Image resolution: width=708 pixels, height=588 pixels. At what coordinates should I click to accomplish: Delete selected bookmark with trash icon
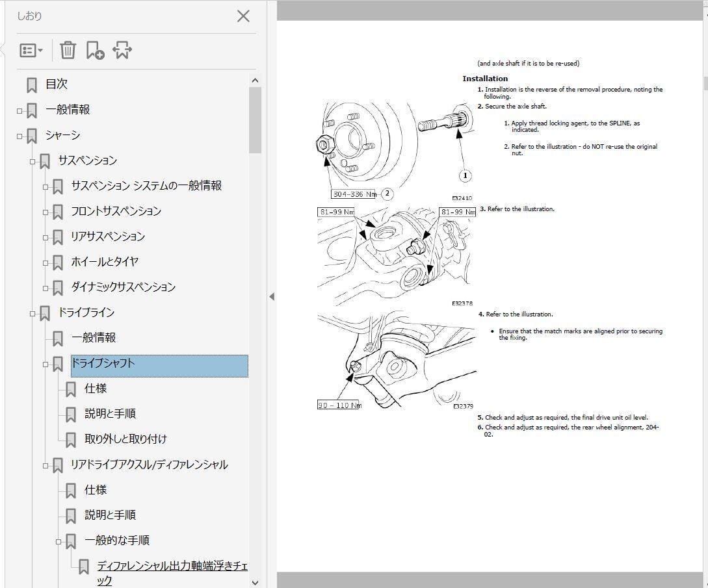[68, 50]
